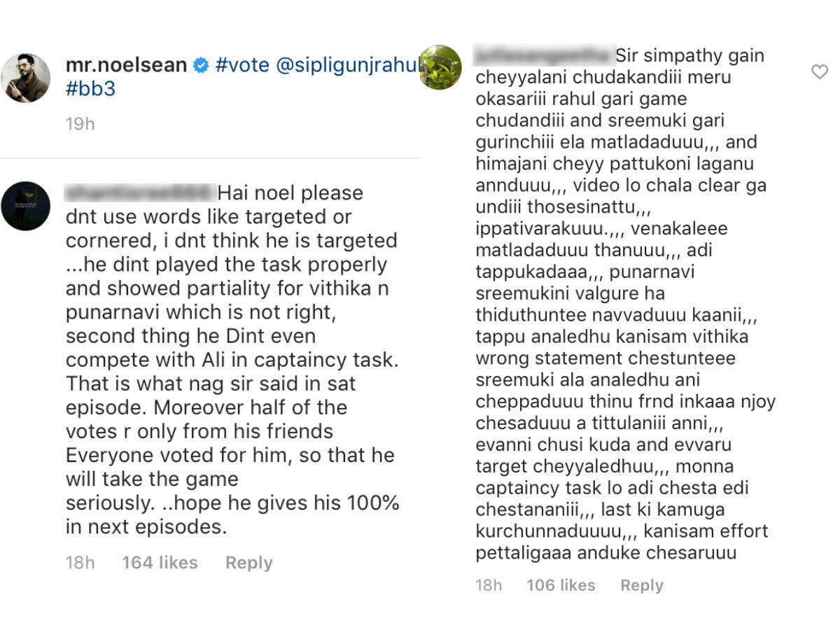Click the 18h timestamp beside 164 likes
The height and width of the screenshot is (630, 840).
point(80,563)
